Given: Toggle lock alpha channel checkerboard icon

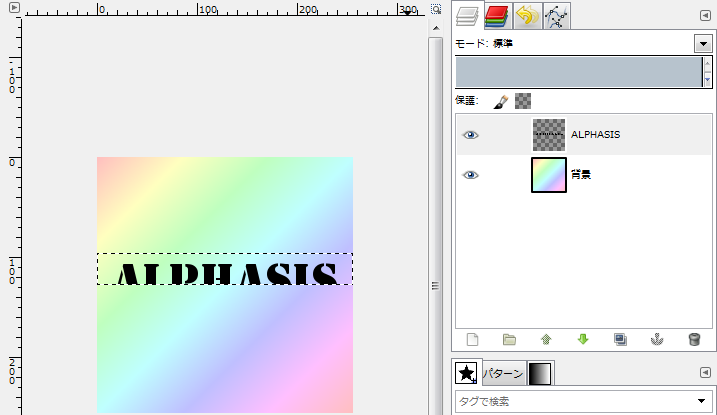Looking at the screenshot, I should pos(523,101).
